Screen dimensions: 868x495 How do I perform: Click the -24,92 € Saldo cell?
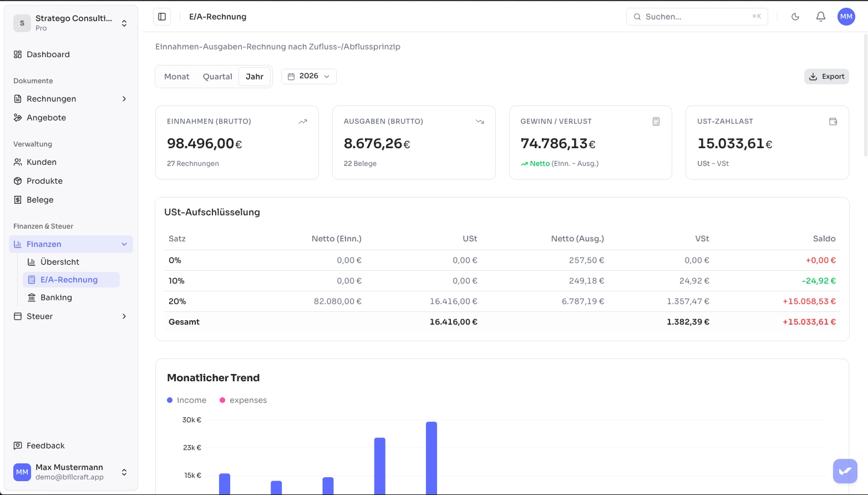pos(819,281)
